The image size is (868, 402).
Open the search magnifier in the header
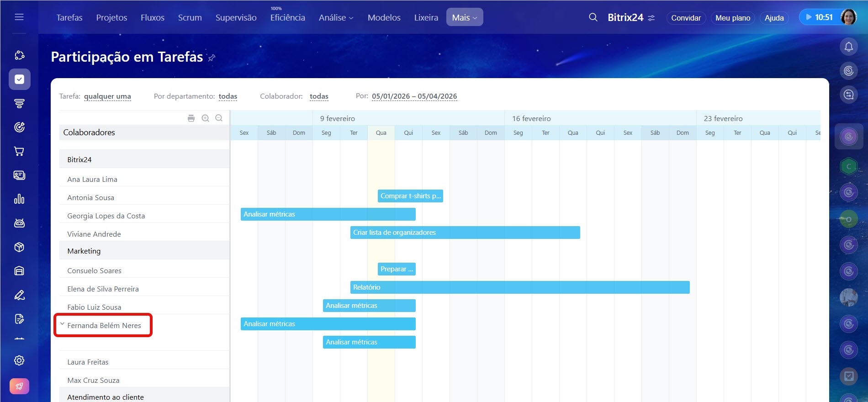[x=593, y=17]
